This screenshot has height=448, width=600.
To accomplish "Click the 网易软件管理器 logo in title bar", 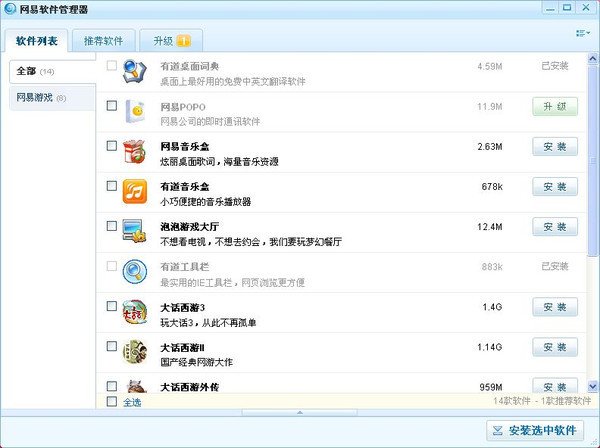I will (x=9, y=8).
